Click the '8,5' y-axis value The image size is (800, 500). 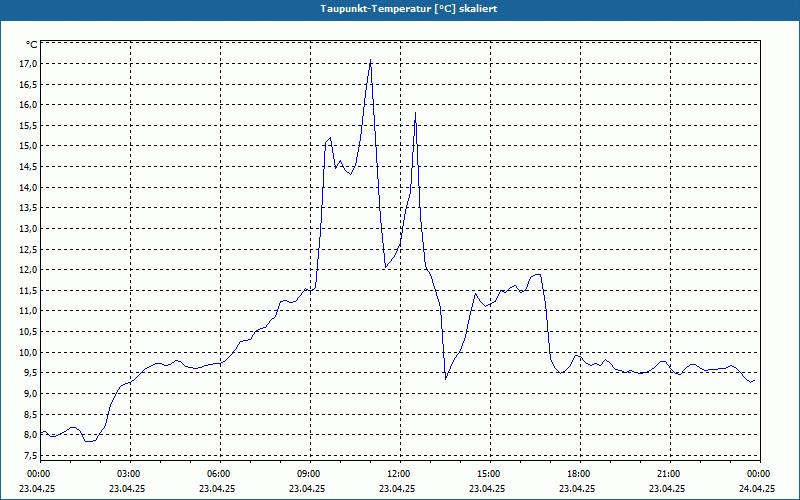tap(31, 415)
